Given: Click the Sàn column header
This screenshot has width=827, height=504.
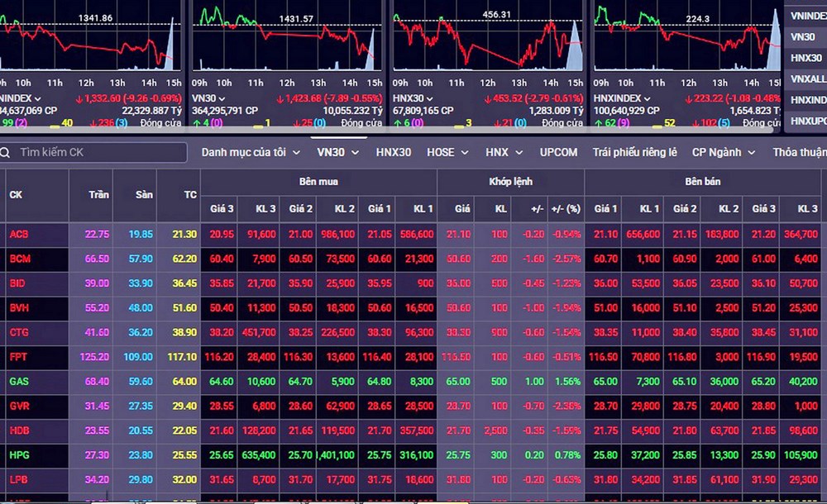Looking at the screenshot, I should (135, 195).
